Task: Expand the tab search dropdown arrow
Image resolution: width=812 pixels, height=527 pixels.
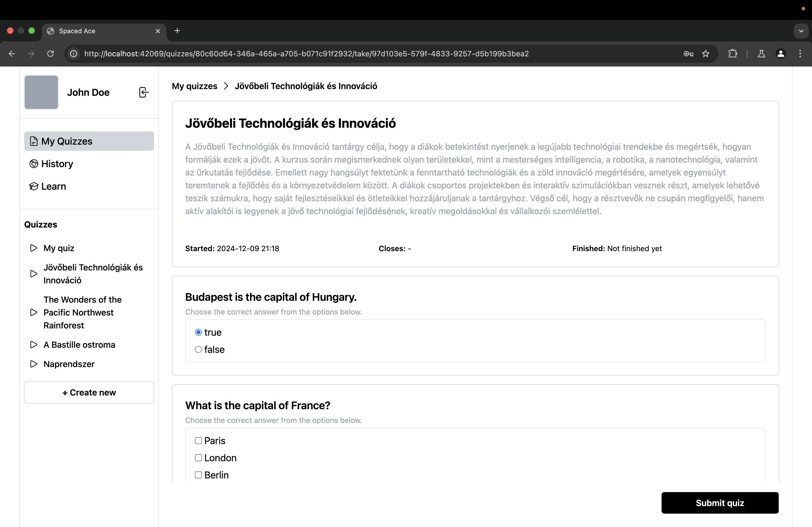Action: point(801,31)
